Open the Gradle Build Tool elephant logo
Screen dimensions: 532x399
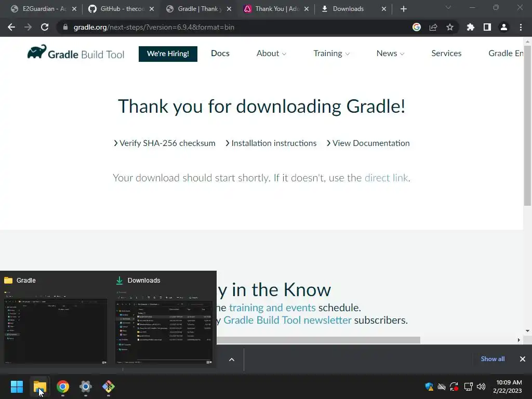point(76,53)
